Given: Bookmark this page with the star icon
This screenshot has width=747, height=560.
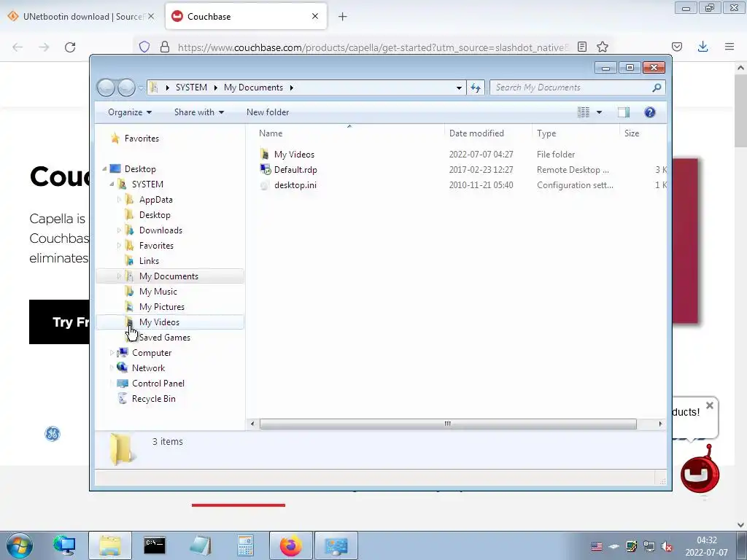Looking at the screenshot, I should pyautogui.click(x=603, y=47).
